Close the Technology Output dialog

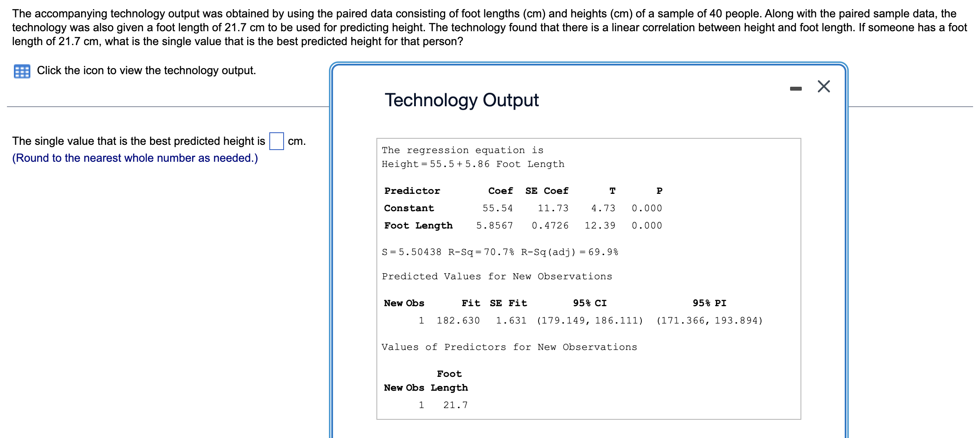[x=823, y=86]
